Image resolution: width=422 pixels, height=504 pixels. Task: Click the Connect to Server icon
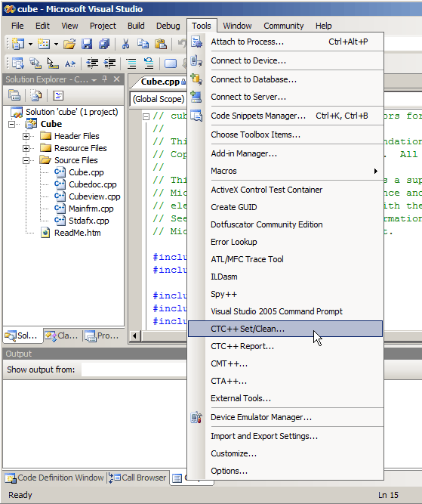(x=196, y=97)
